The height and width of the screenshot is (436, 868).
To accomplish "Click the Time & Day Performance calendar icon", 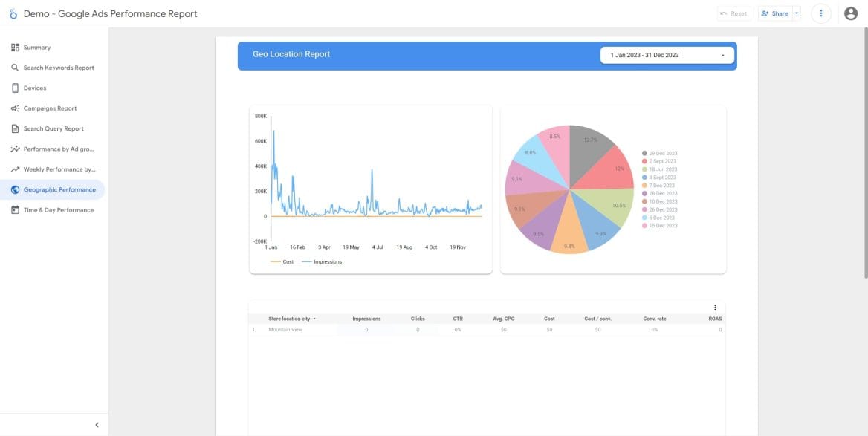I will tap(15, 210).
